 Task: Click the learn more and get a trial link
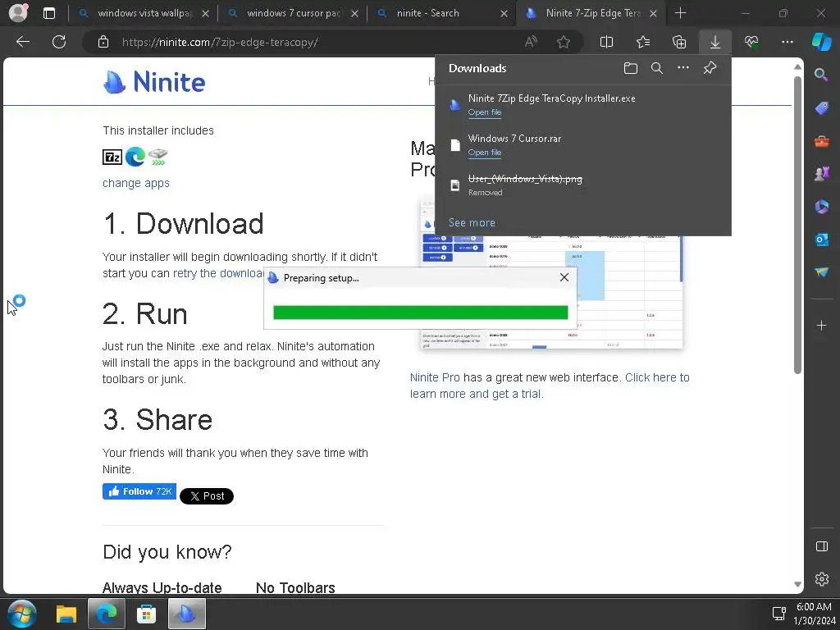pyautogui.click(x=477, y=394)
